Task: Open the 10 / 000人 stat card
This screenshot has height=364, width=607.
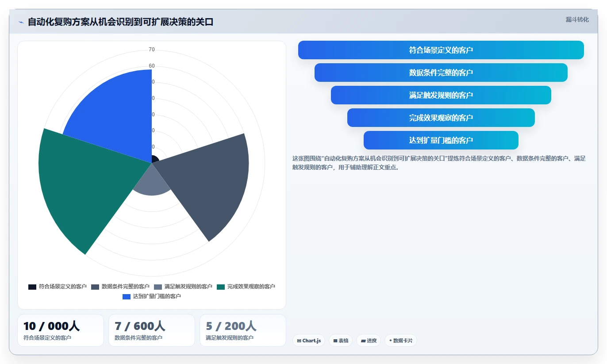Action: [61, 330]
